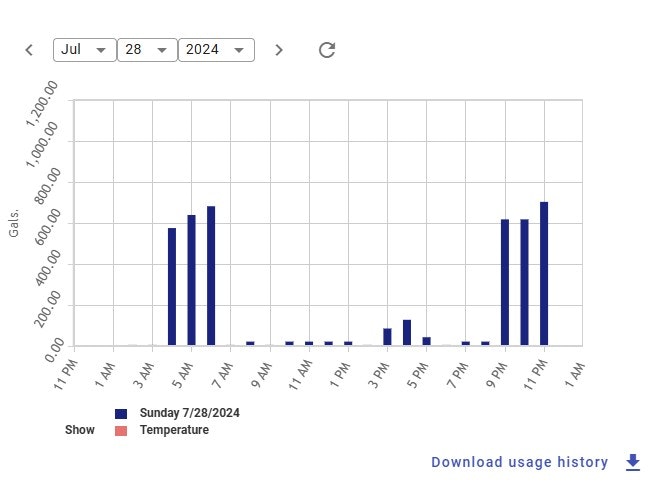
Task: Click the download arrow icon
Action: (632, 462)
